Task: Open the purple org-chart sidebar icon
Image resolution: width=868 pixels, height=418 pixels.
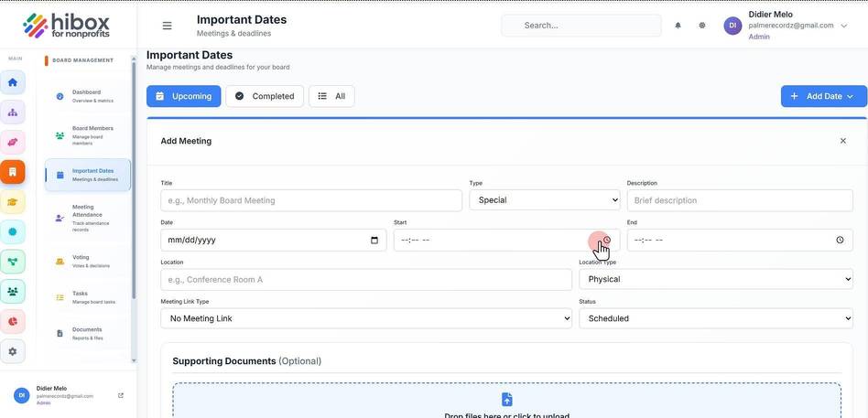Action: coord(13,113)
